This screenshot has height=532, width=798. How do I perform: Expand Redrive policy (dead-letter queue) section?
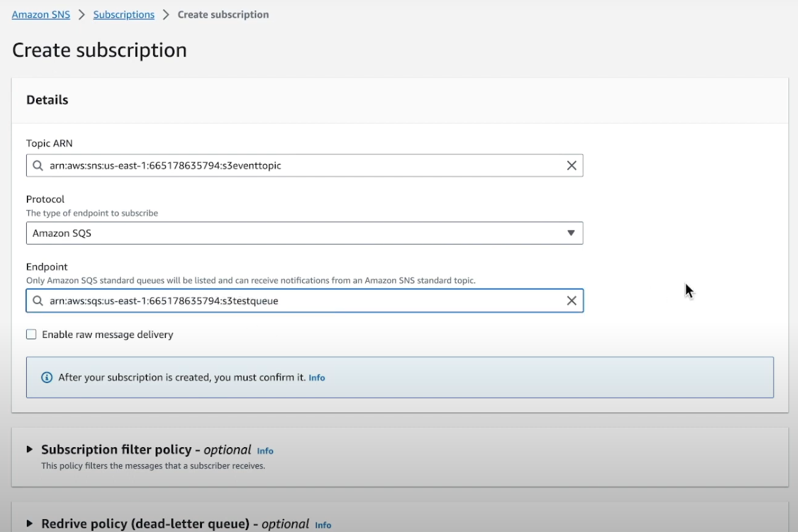click(x=29, y=523)
